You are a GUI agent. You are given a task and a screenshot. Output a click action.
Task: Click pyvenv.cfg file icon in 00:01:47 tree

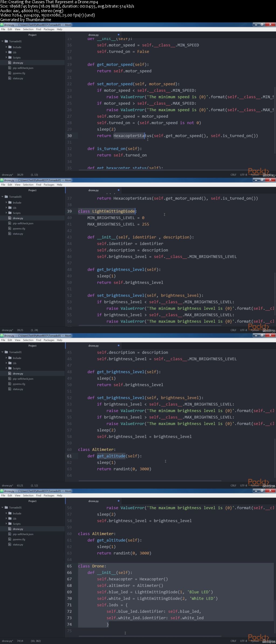(x=10, y=73)
